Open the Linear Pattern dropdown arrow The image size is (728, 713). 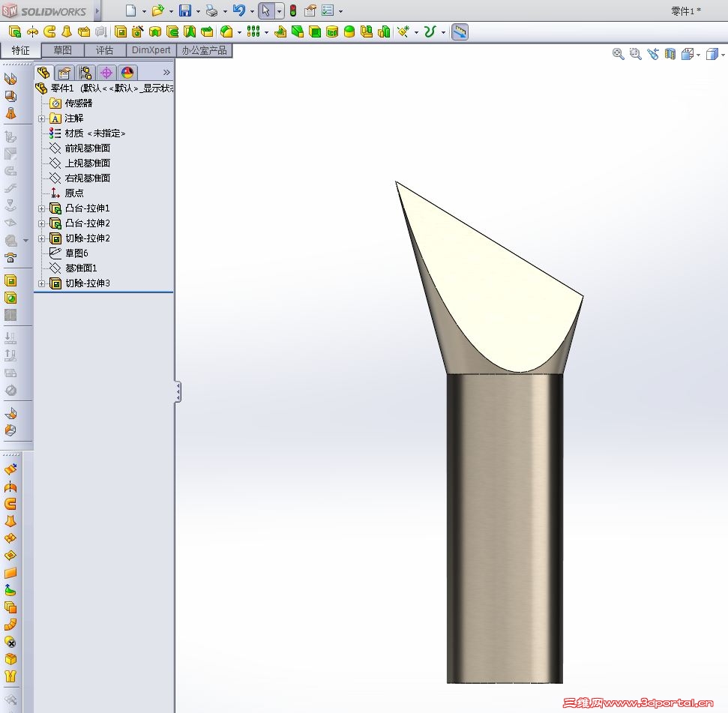pyautogui.click(x=266, y=32)
